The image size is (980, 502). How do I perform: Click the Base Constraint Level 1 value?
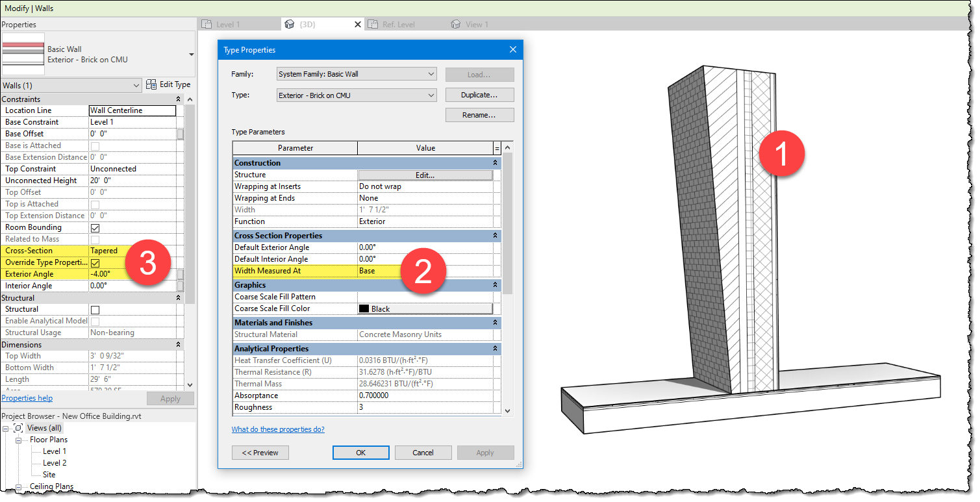(x=132, y=122)
